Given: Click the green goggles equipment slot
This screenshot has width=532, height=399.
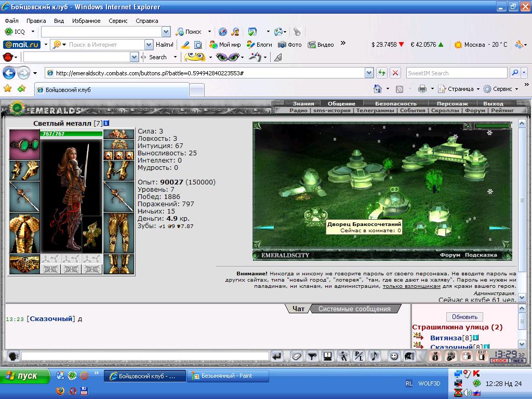Looking at the screenshot, I should pos(24,144).
